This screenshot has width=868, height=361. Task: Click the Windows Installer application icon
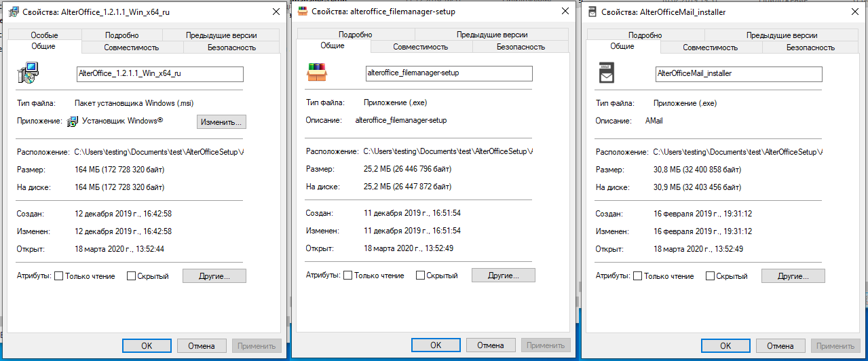[x=73, y=121]
